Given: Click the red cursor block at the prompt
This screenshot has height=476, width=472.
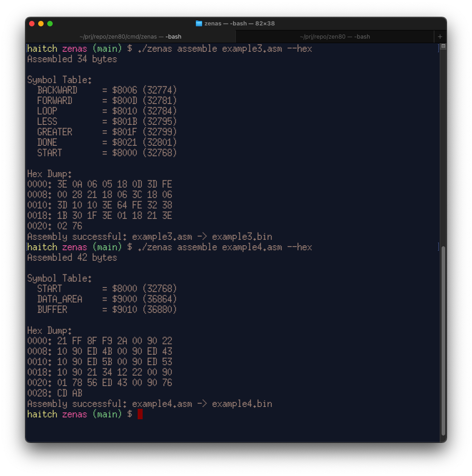Looking at the screenshot, I should 140,414.
